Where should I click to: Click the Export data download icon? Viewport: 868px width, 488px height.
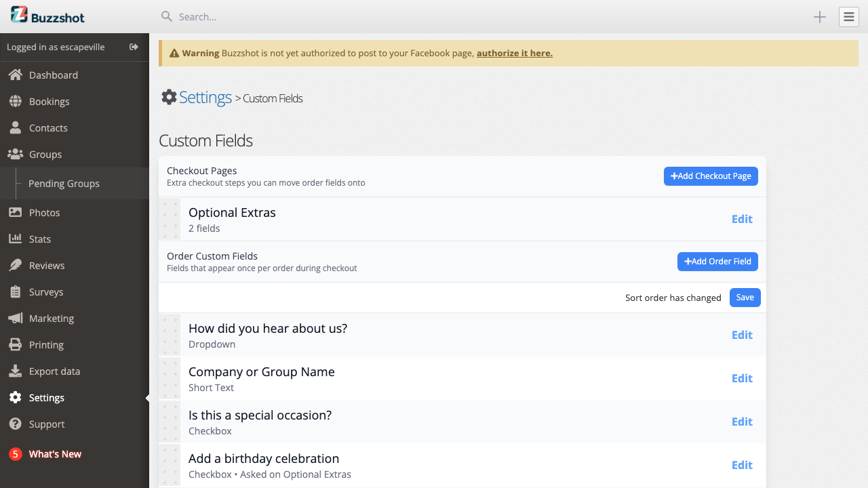point(15,371)
